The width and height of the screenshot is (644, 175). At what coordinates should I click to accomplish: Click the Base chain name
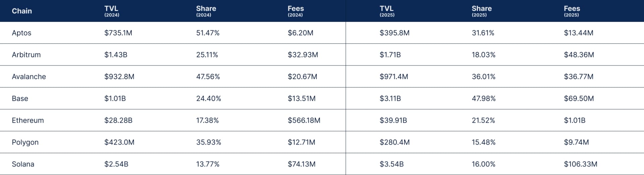pos(20,98)
